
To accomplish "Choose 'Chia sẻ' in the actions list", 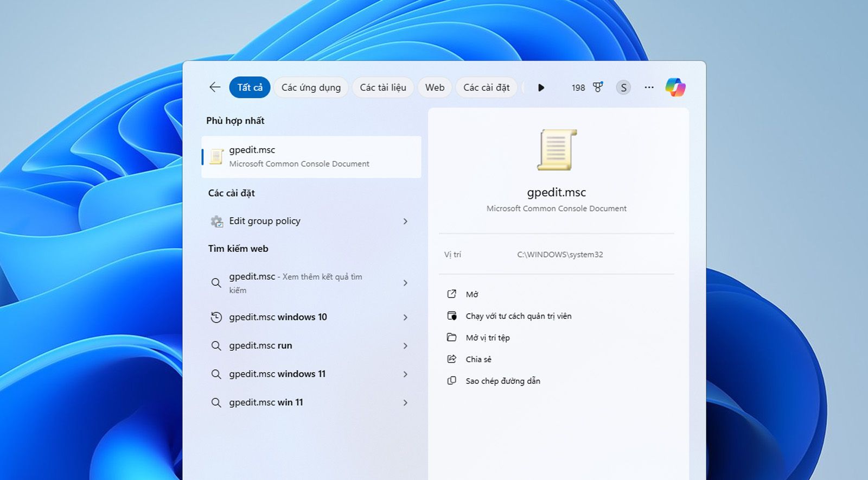I will 478,359.
